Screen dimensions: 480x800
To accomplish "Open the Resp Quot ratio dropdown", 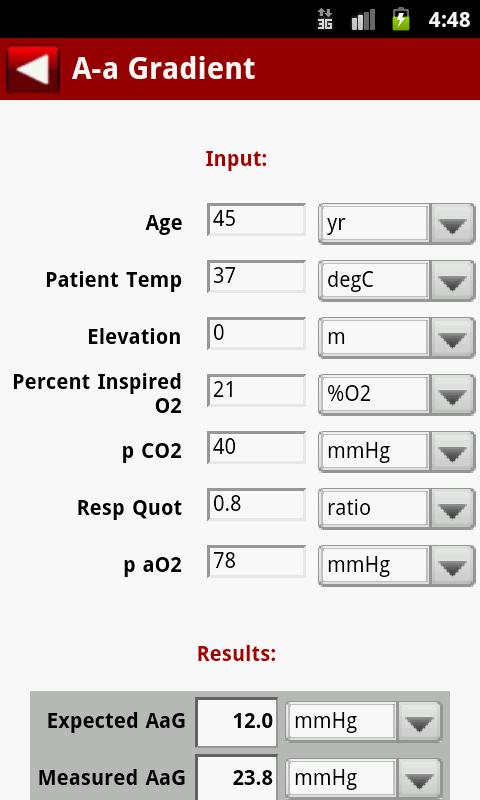I will click(396, 510).
